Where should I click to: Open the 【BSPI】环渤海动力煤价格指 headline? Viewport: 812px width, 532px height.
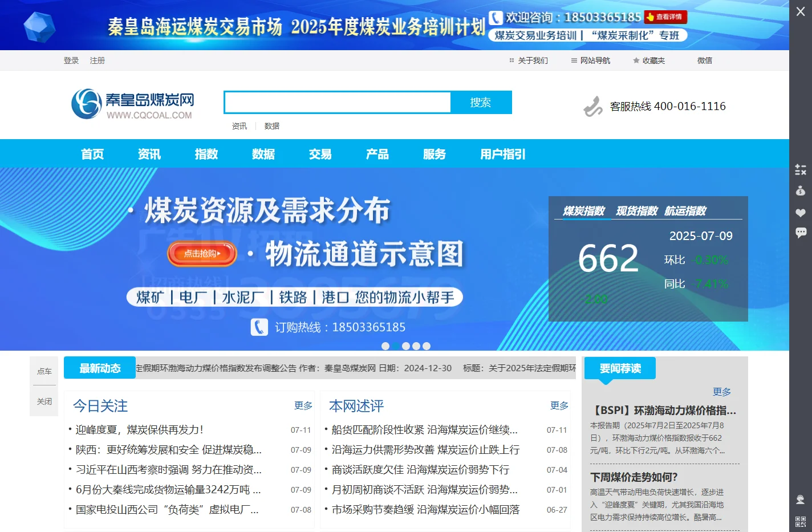[663, 411]
